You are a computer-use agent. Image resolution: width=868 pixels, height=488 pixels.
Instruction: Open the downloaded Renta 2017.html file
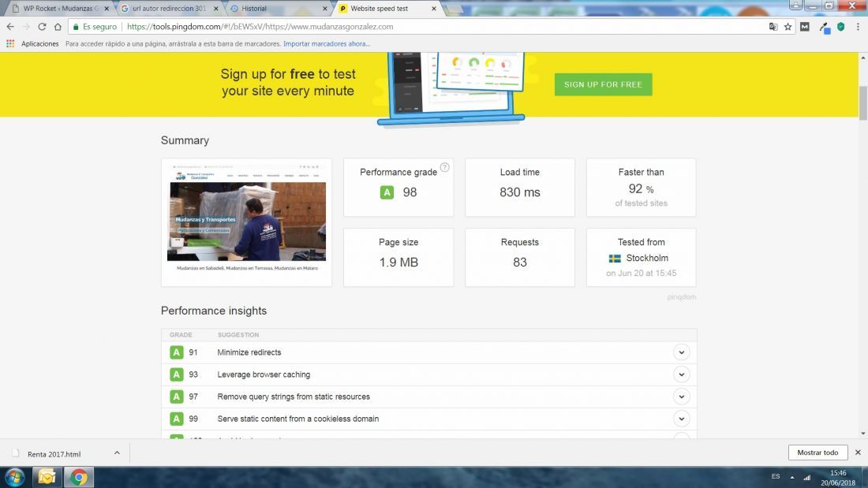(x=54, y=453)
